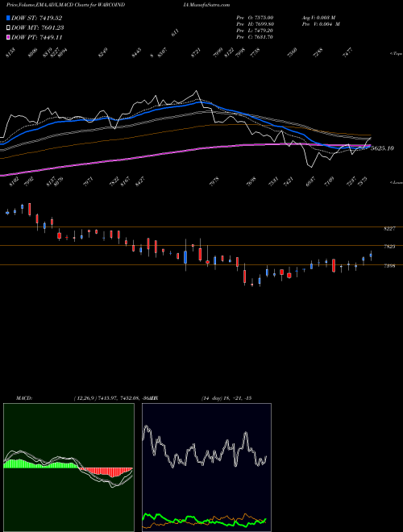The image size is (403, 532).
Task: Click the 'MACD:' panel heading
Action: pyautogui.click(x=23, y=398)
